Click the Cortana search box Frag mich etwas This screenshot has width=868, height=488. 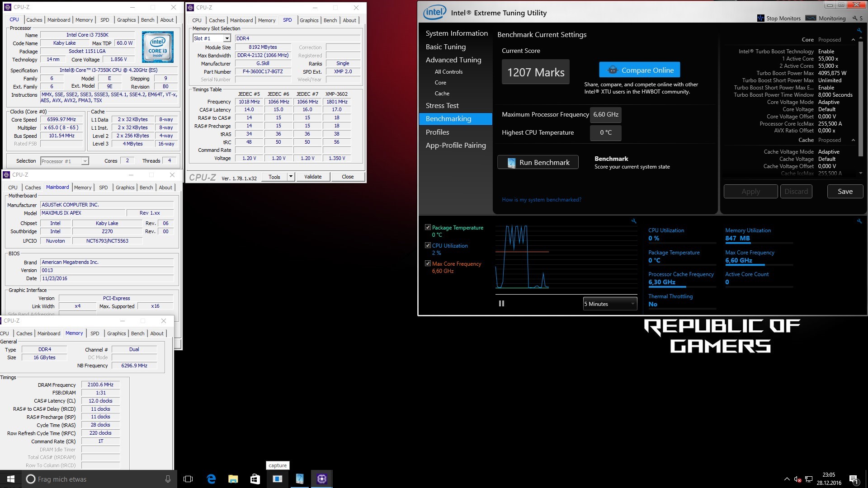[x=99, y=479]
